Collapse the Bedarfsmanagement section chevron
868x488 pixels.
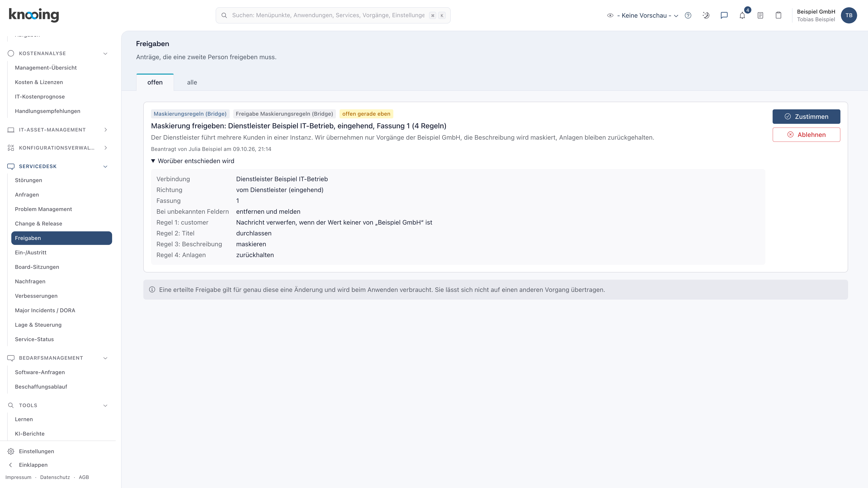106,358
